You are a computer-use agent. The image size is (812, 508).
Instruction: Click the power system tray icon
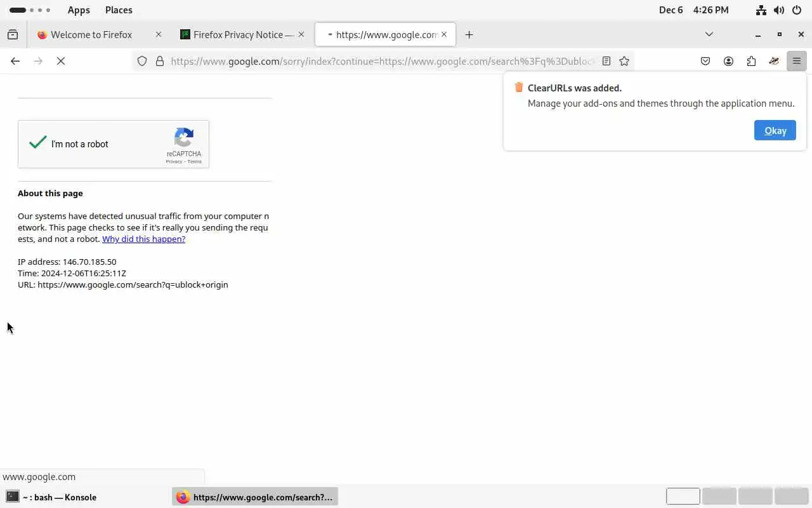point(797,10)
